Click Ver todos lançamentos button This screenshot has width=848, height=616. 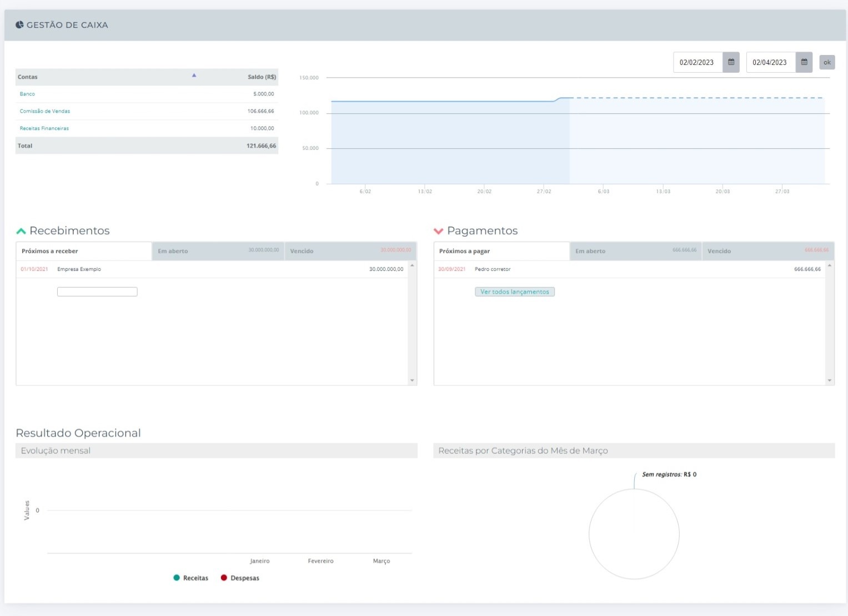(514, 292)
